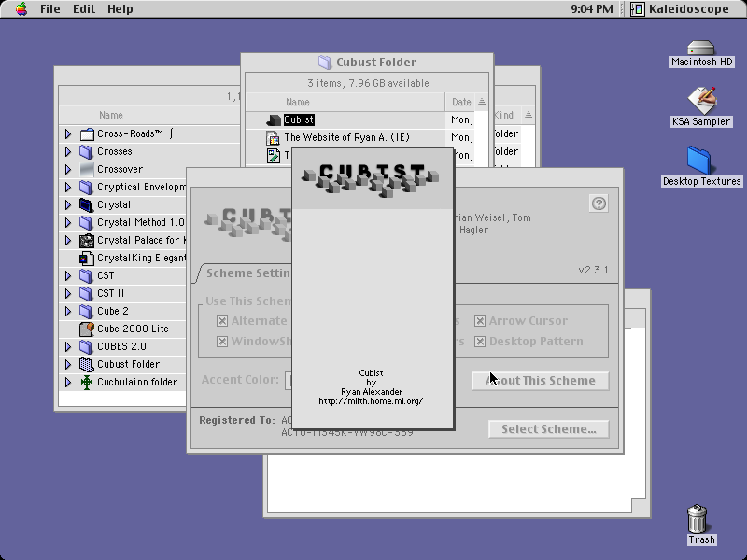Select the Trash icon on the desktop

point(698,519)
